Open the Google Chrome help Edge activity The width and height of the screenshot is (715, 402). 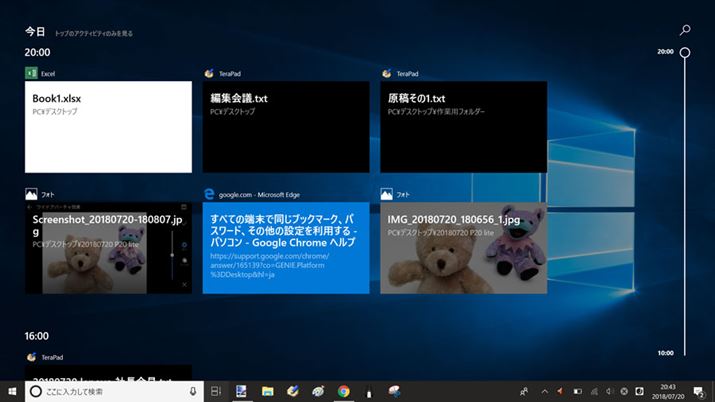pos(286,248)
